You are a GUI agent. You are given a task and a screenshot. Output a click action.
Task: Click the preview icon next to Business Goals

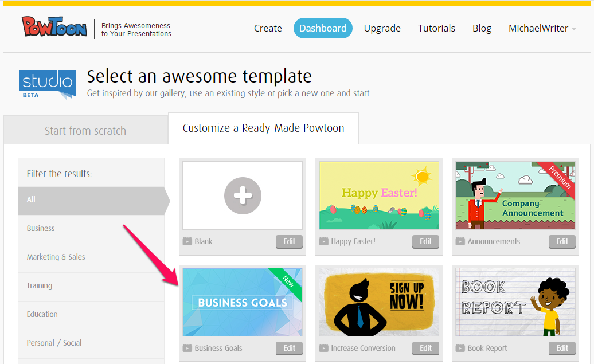[187, 348]
